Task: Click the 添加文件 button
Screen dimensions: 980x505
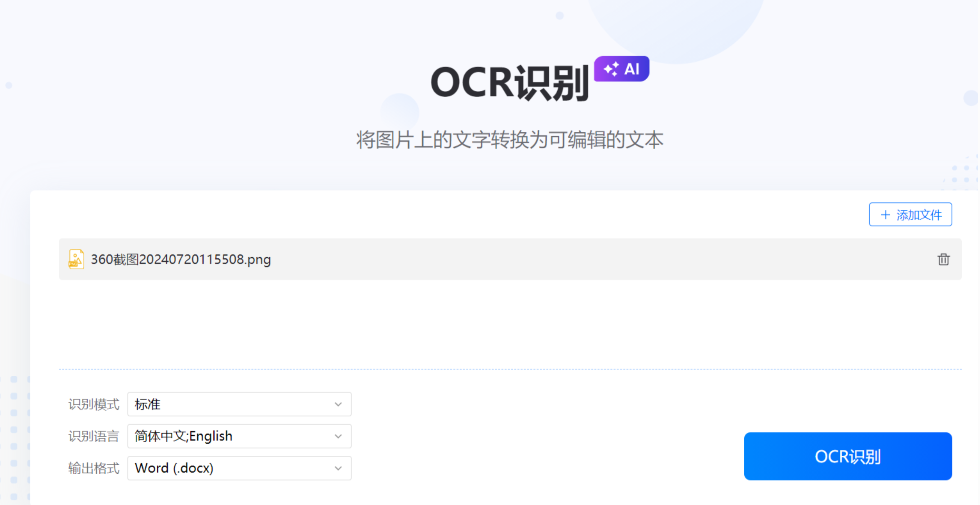Action: [910, 215]
